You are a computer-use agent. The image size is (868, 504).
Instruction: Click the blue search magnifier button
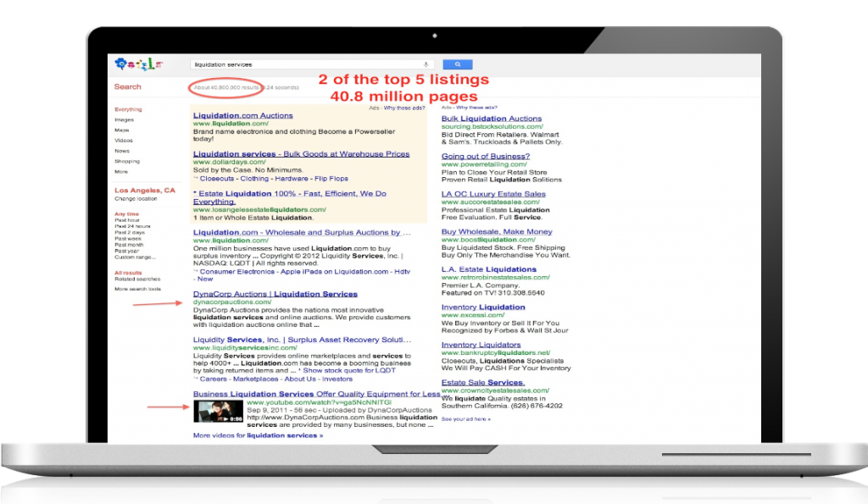pyautogui.click(x=457, y=64)
